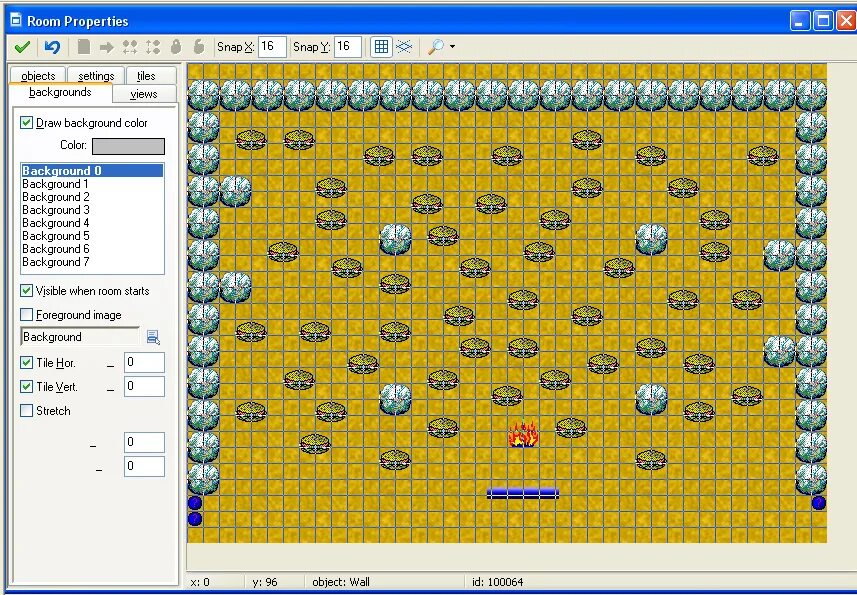The width and height of the screenshot is (857, 595).
Task: Enable the Foreground image checkbox
Action: pos(26,315)
